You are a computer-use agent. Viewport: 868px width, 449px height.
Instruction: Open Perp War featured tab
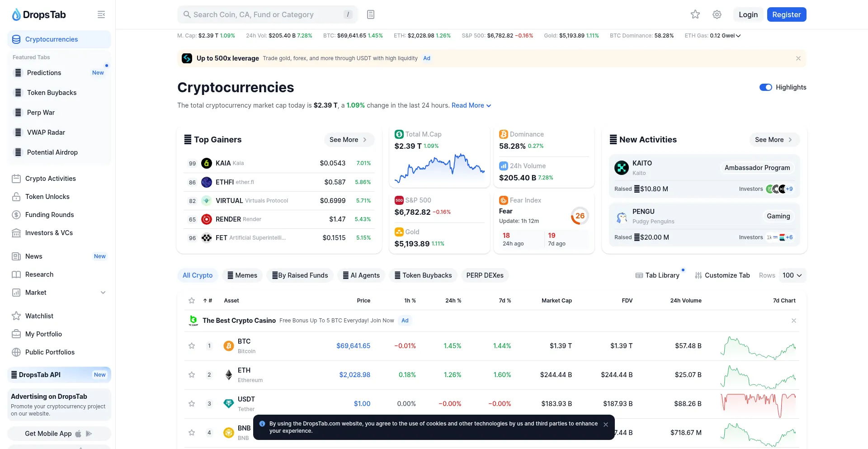pos(59,113)
